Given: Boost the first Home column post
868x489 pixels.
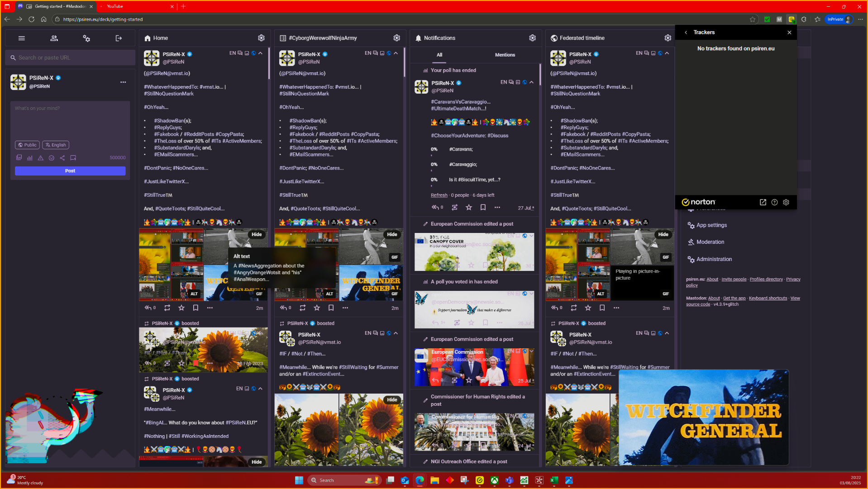Looking at the screenshot, I should pyautogui.click(x=167, y=308).
